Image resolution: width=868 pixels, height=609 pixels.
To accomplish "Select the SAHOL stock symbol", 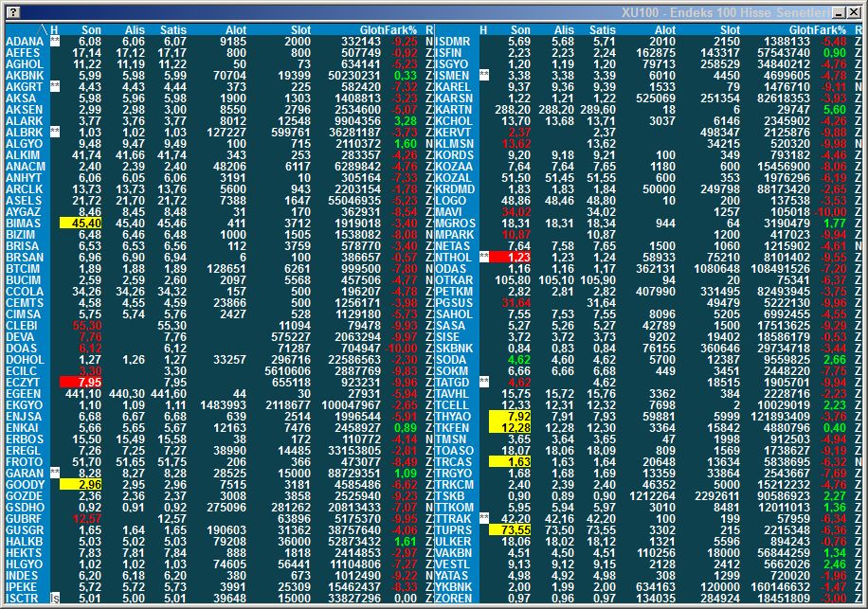I will (x=454, y=313).
